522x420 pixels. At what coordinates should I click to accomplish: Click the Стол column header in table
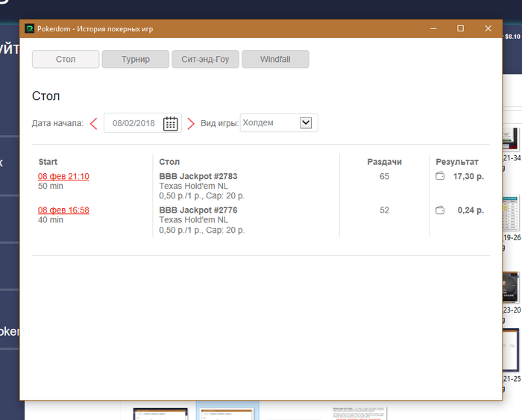(x=169, y=162)
